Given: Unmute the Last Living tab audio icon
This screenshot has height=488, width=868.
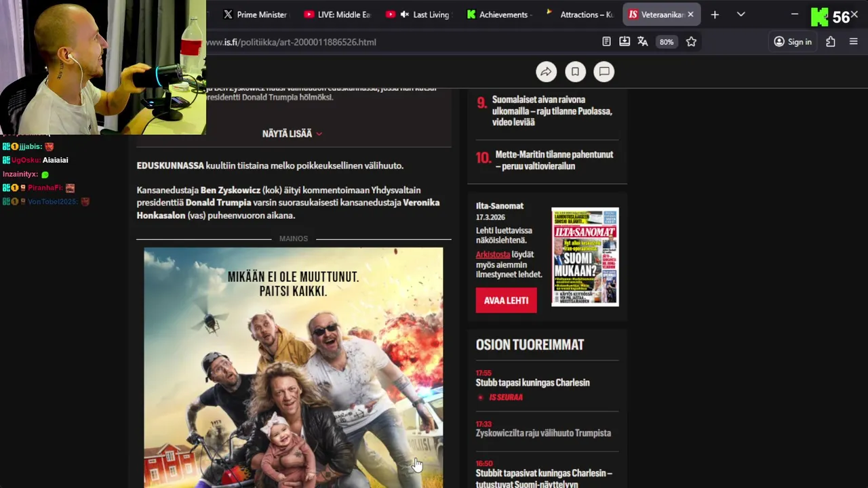Looking at the screenshot, I should 405,14.
